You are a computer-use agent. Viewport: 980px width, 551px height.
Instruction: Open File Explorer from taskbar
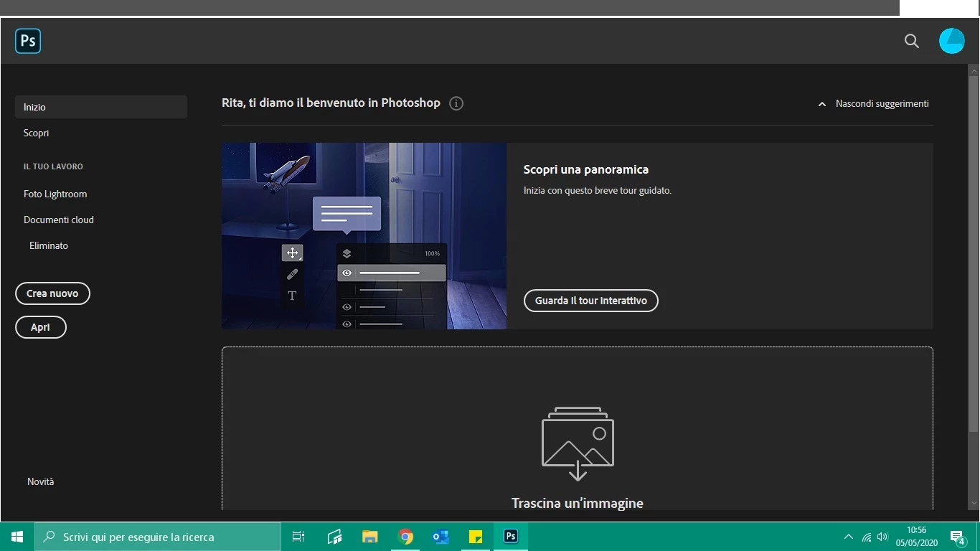pos(369,537)
